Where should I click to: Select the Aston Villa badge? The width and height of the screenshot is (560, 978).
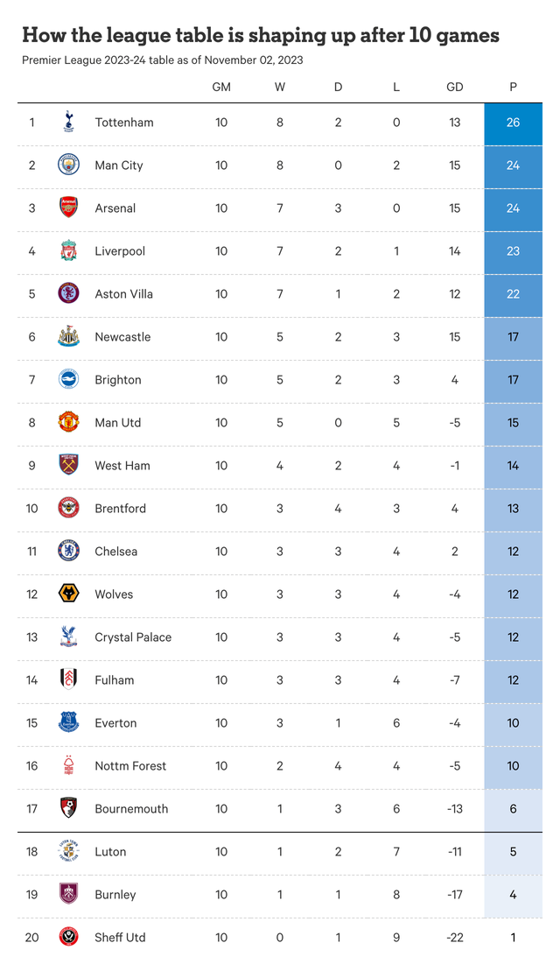point(68,293)
